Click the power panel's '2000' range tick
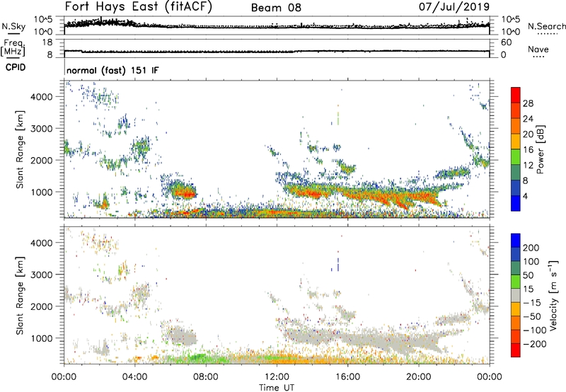566x392 pixels. tap(42, 160)
